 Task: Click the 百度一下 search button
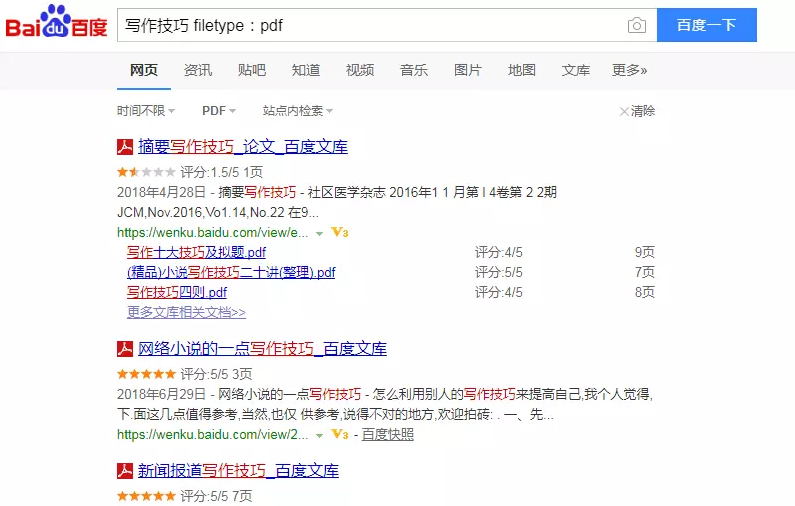(x=707, y=25)
